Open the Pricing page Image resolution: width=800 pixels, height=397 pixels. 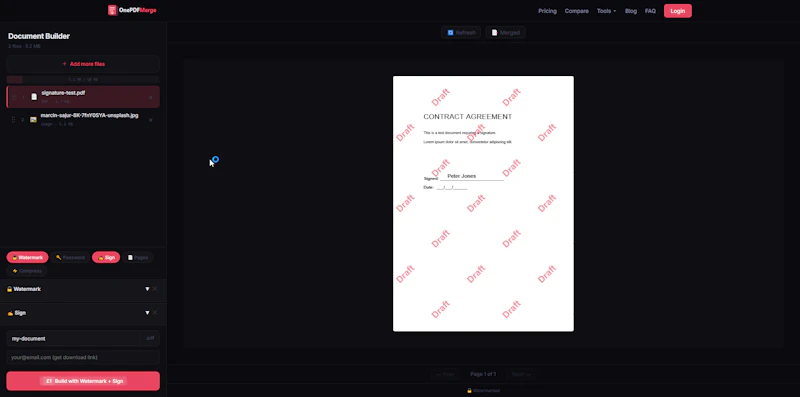547,11
